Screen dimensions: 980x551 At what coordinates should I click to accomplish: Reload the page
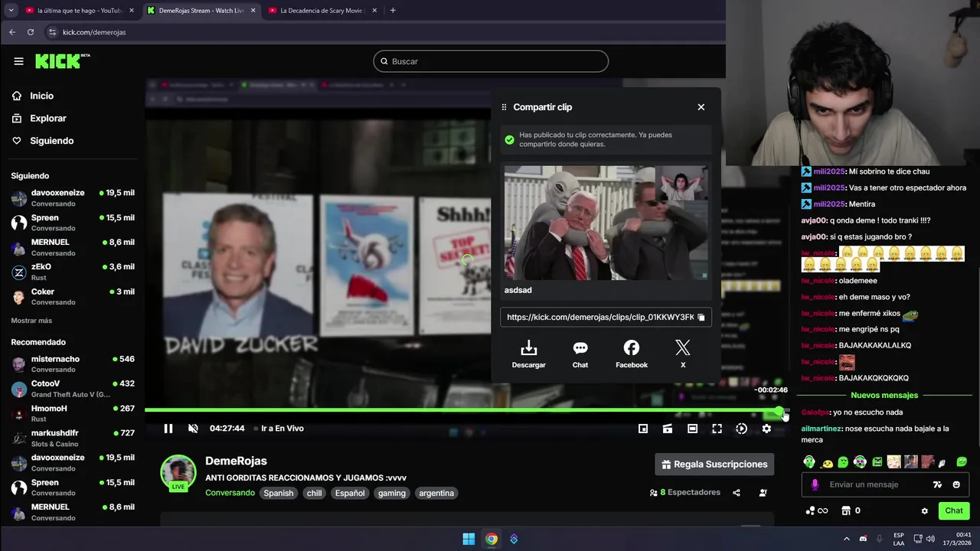click(31, 32)
